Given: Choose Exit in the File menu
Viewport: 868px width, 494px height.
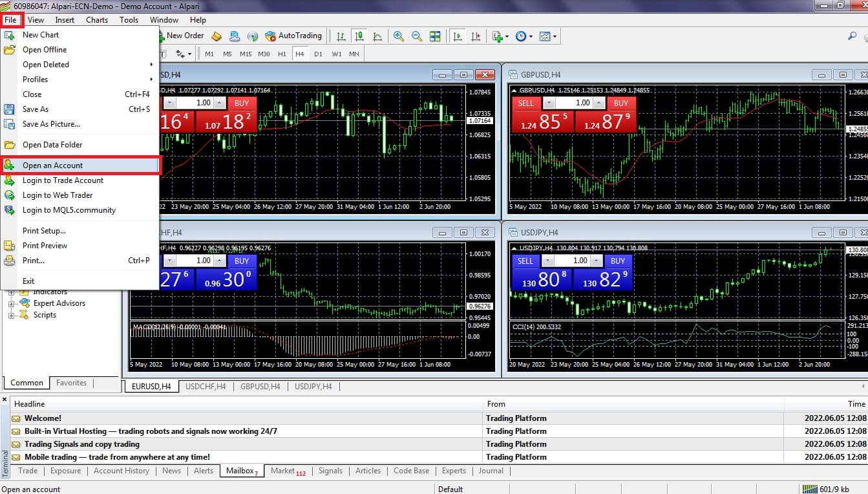Looking at the screenshot, I should click(x=79, y=281).
